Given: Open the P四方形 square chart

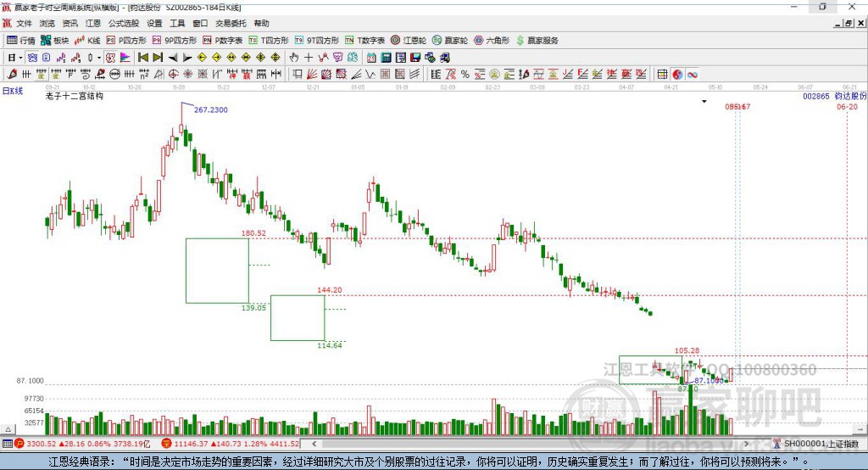Looking at the screenshot, I should click(126, 41).
